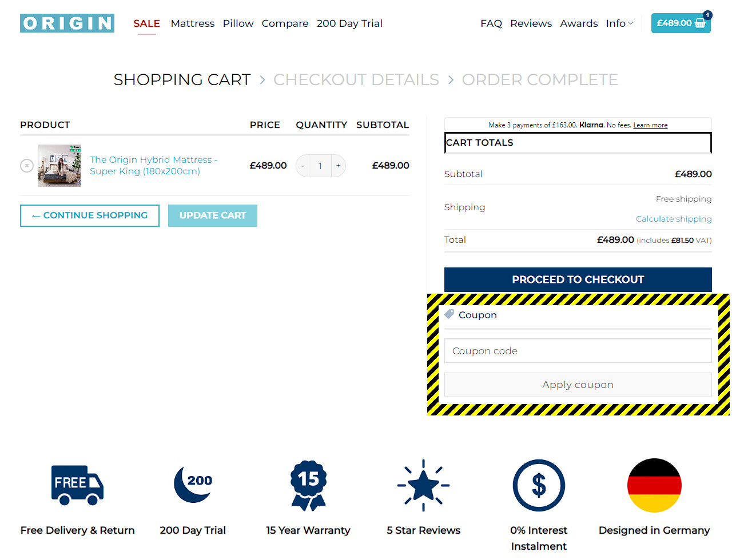Open the £489.00 cart basket button
Viewport: 732px width, 560px height.
click(681, 23)
